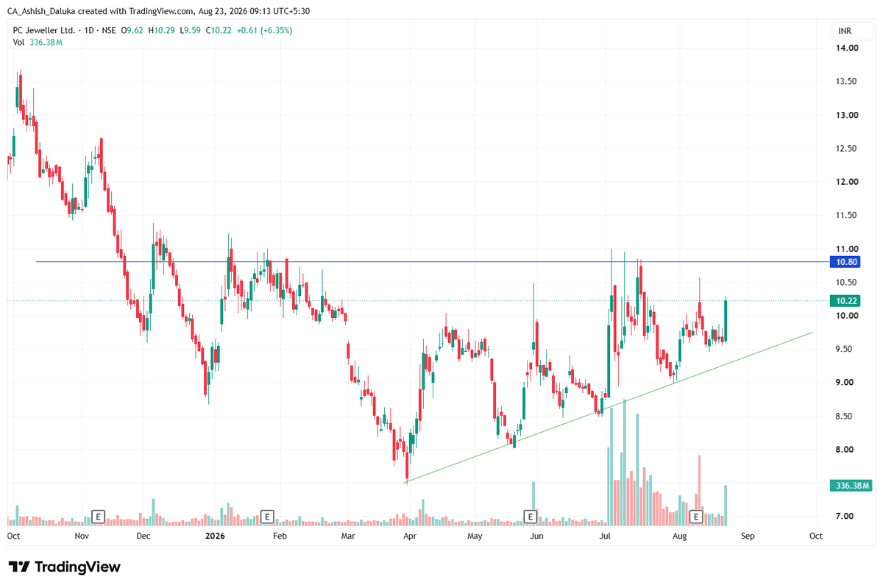Click the May time axis label

475,536
